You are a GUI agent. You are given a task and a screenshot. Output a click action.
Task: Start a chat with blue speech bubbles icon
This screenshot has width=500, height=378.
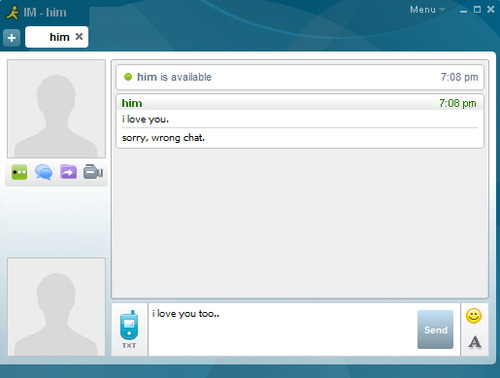44,172
